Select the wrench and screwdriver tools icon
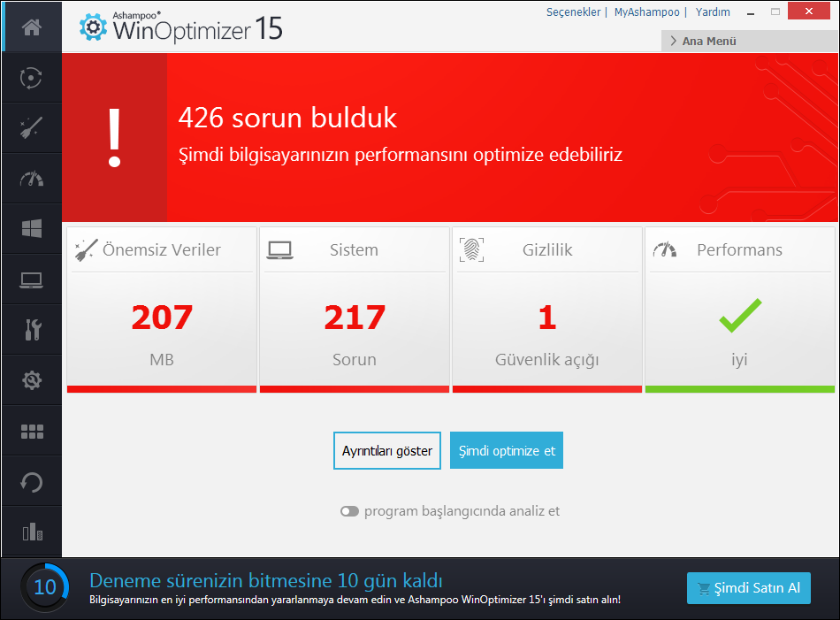 32,330
